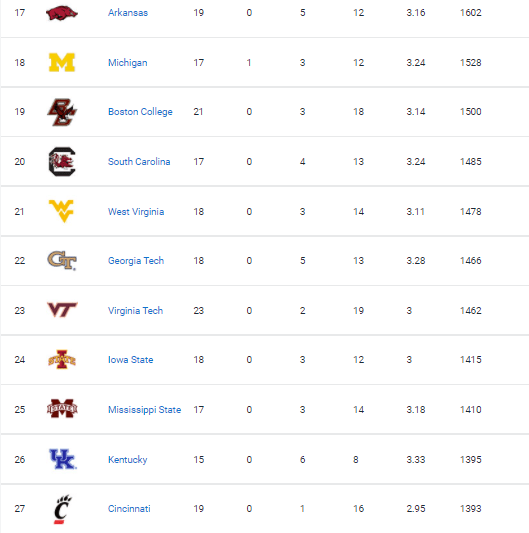
Task: Click the South Carolina Gamecocks logo
Action: (x=62, y=161)
